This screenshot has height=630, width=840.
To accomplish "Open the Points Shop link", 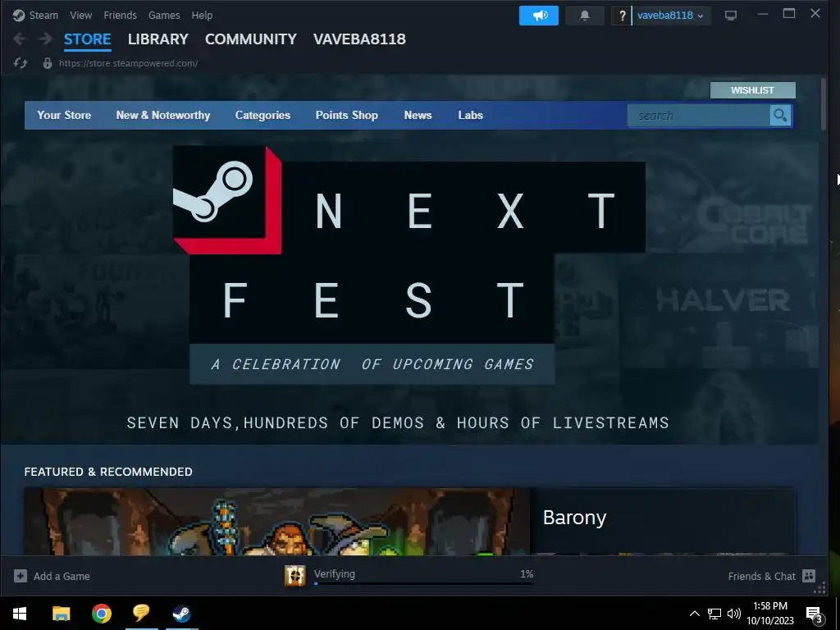I will 347,115.
